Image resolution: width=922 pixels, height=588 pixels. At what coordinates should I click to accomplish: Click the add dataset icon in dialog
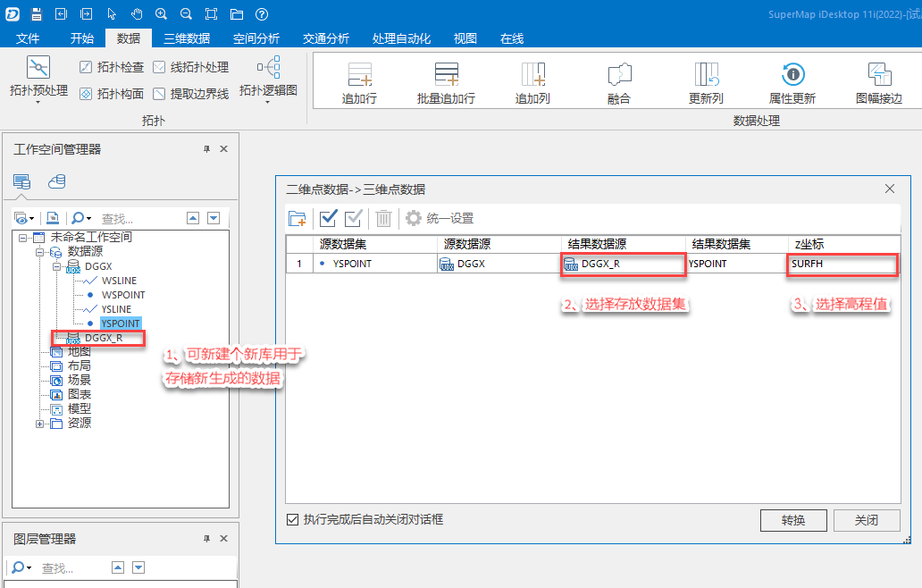click(x=298, y=218)
